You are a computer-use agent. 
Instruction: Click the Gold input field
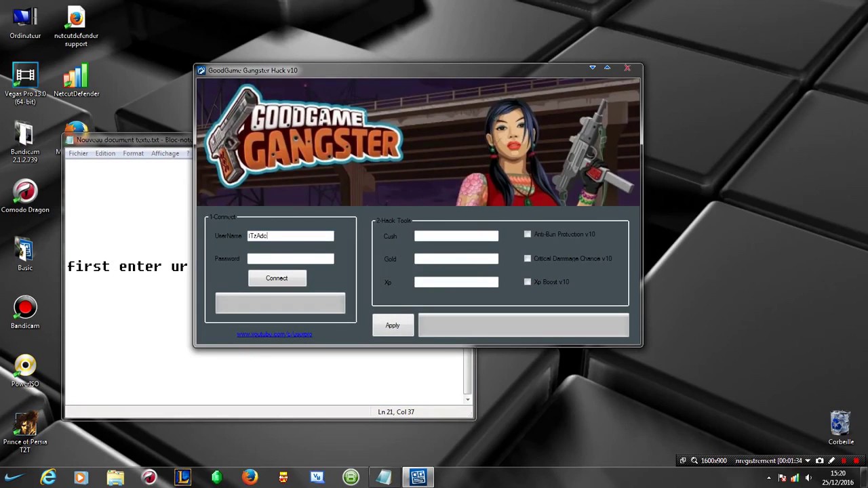pyautogui.click(x=456, y=259)
